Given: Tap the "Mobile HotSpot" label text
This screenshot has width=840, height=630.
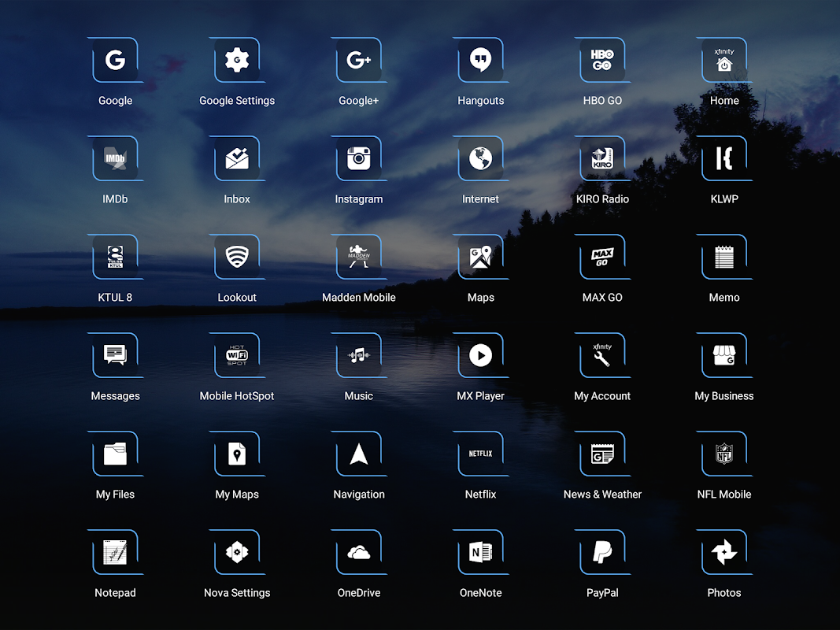Looking at the screenshot, I should 237,396.
